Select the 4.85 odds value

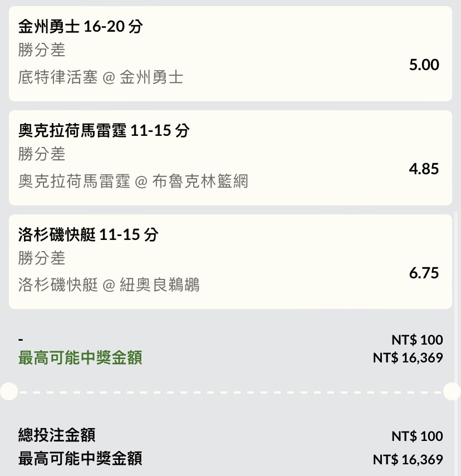point(424,169)
